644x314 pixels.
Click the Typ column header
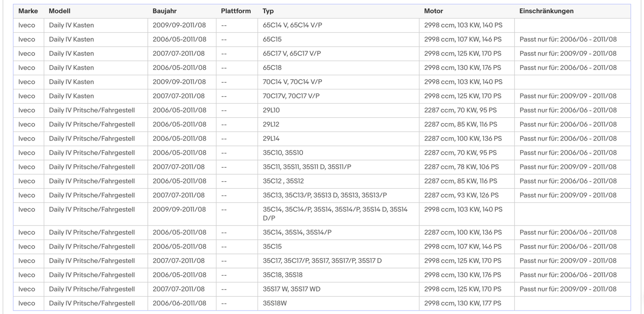268,11
